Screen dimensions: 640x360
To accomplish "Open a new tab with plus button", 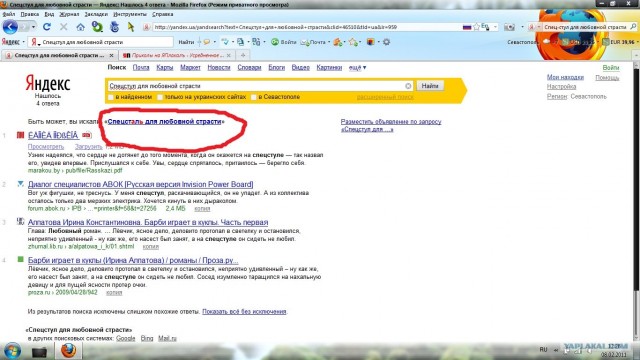I will 243,55.
